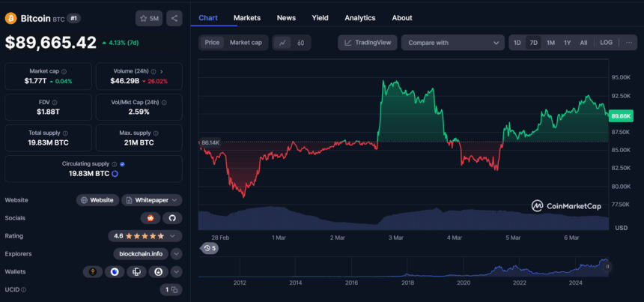Screen dimensions: 644x302
Task: Open the Reddit social link
Action: (151, 218)
